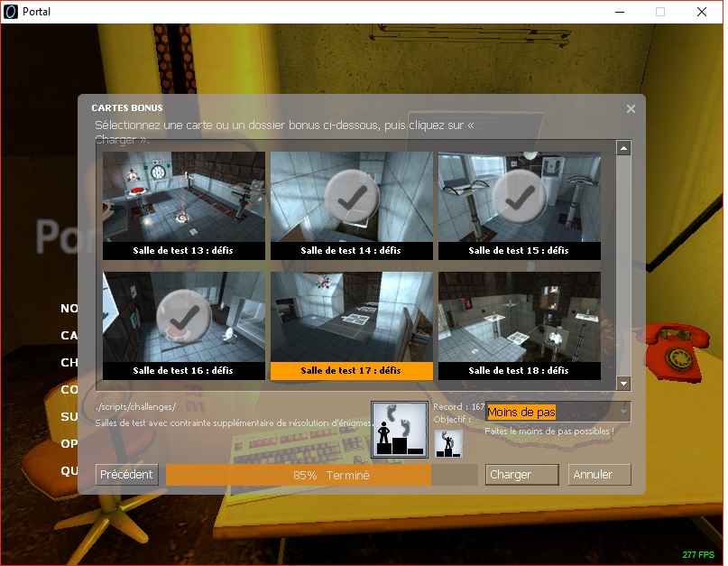Click the checkmark badge on Salle de test 14
The height and width of the screenshot is (566, 728).
pos(351,196)
